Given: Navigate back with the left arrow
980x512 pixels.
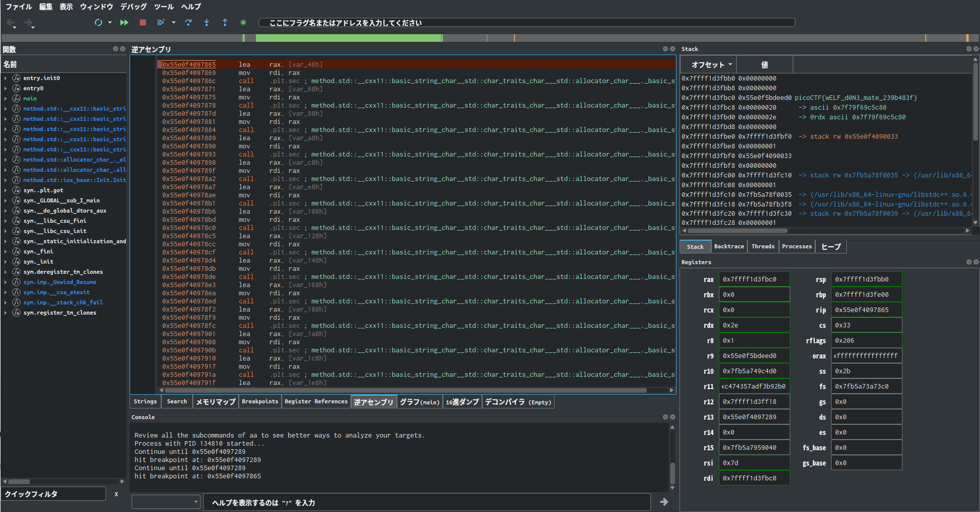Looking at the screenshot, I should tap(10, 22).
